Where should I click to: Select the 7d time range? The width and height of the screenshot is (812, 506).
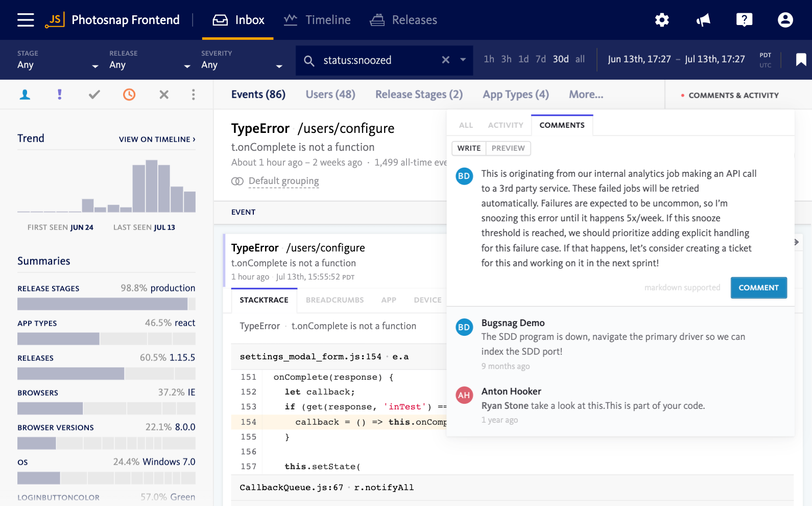click(541, 59)
